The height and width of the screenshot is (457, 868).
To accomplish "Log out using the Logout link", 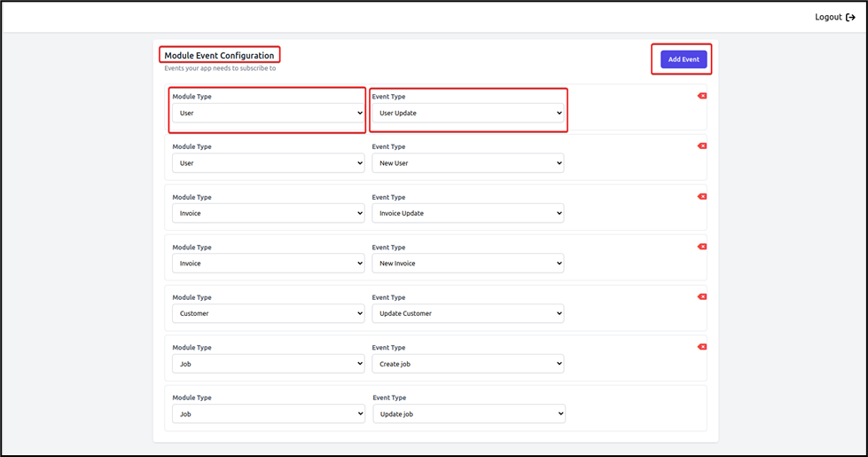I will (x=834, y=17).
